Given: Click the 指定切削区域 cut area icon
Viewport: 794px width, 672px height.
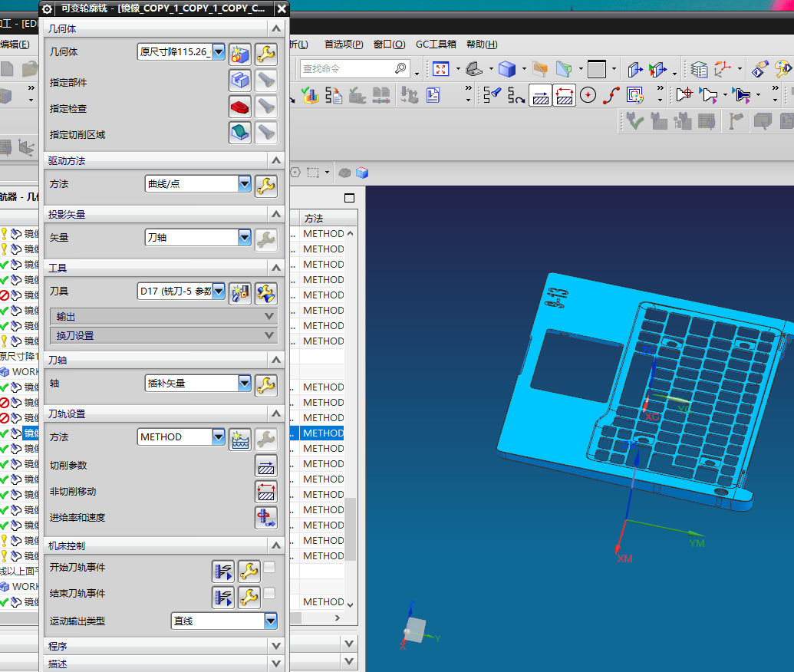Looking at the screenshot, I should (240, 133).
